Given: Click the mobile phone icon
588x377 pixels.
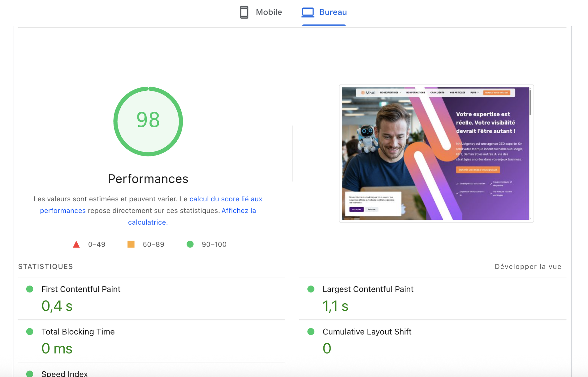Looking at the screenshot, I should click(244, 12).
